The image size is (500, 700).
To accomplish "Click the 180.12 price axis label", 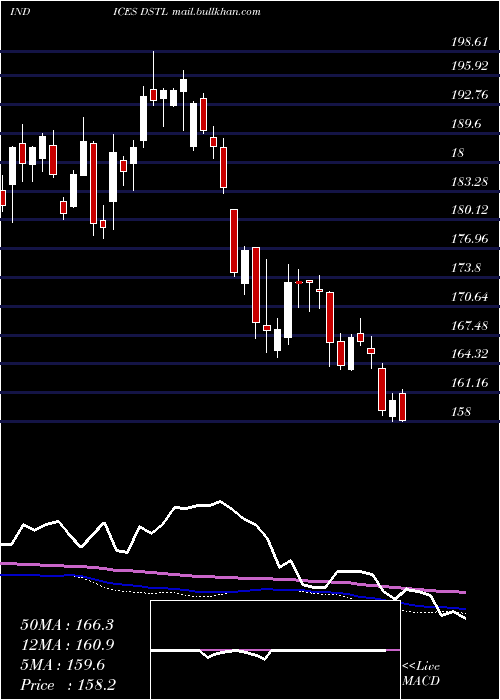I will (469, 209).
